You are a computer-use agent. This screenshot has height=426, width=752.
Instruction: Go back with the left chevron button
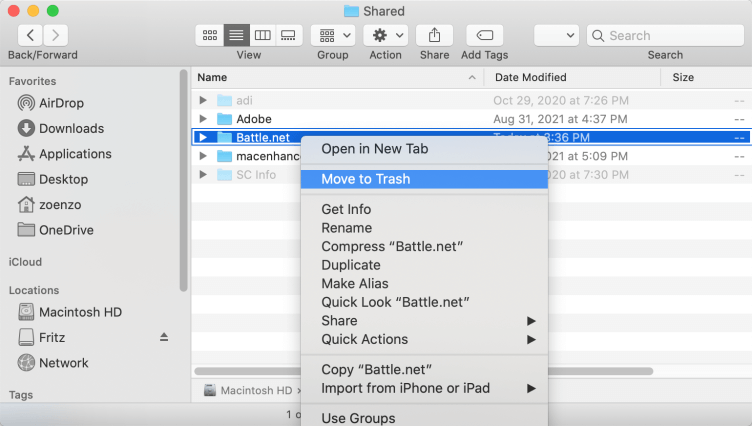[30, 35]
